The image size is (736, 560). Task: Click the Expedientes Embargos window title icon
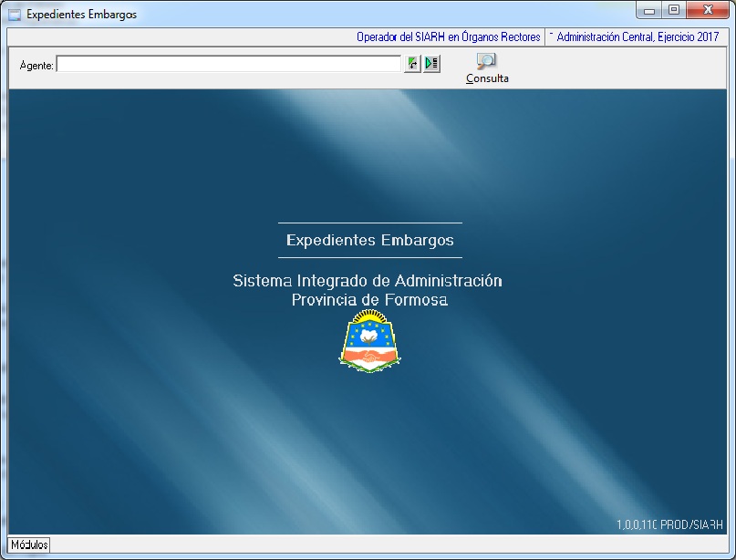[x=15, y=15]
